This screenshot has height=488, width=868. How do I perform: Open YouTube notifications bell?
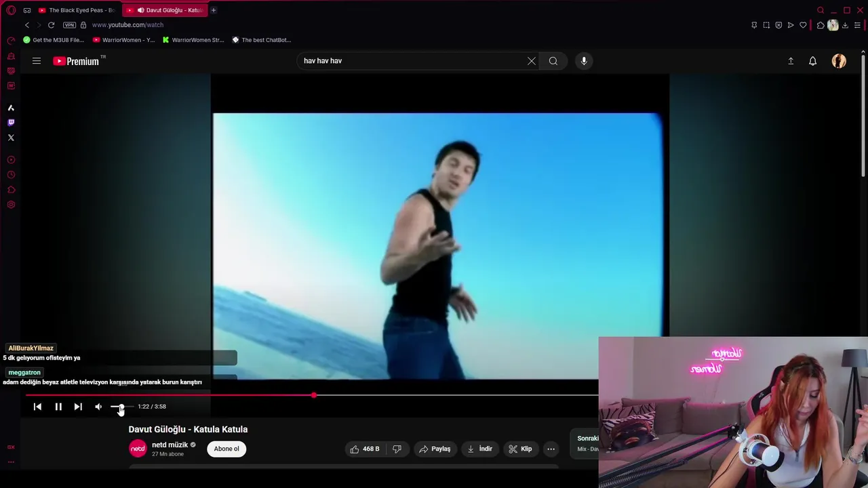(812, 61)
